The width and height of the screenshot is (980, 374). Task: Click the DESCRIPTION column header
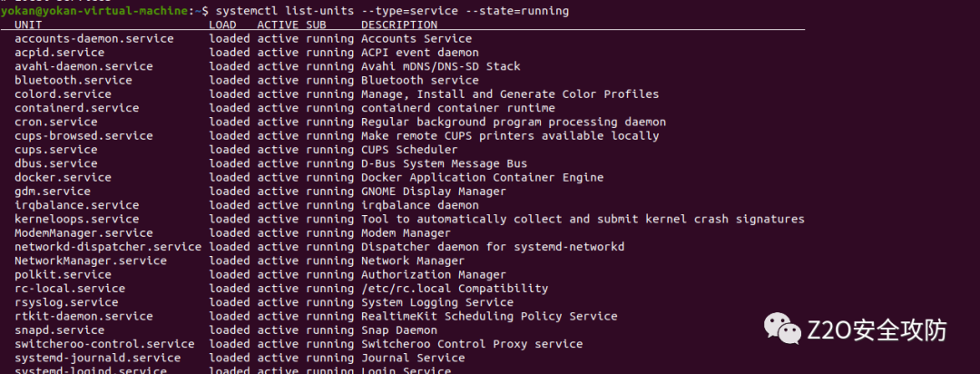tap(399, 25)
